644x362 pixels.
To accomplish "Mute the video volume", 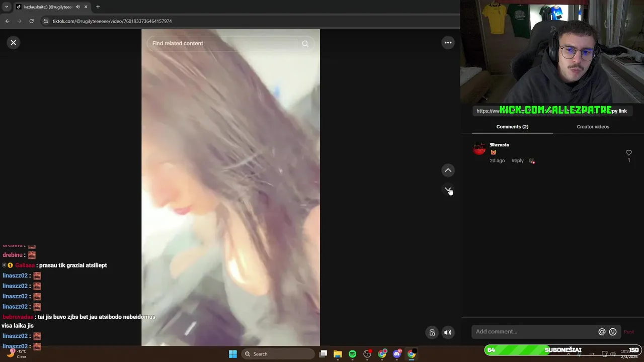I will pyautogui.click(x=447, y=332).
